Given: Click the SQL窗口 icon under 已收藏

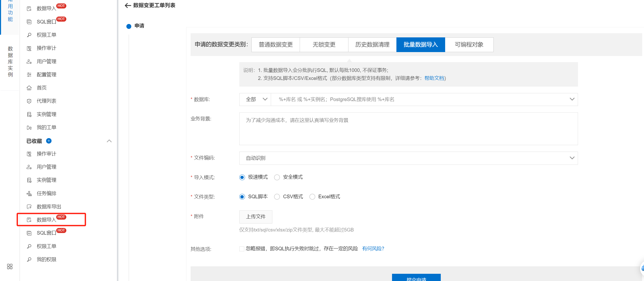Looking at the screenshot, I should 29,233.
